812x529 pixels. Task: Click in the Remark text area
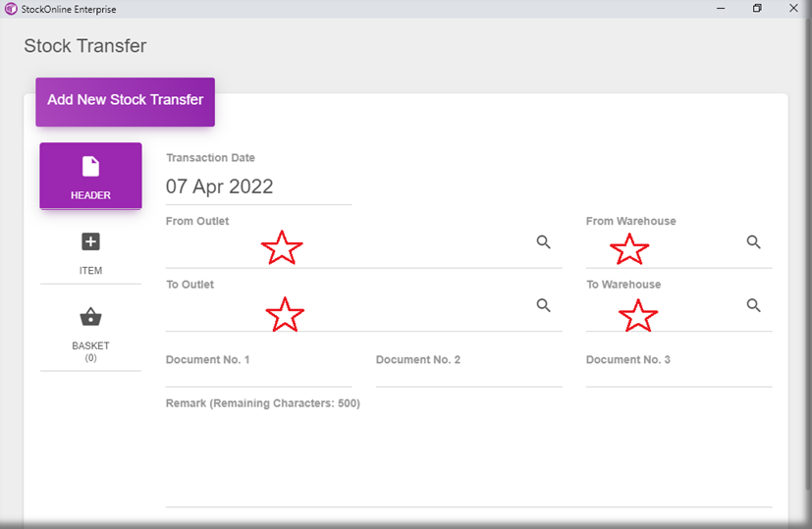[x=468, y=456]
